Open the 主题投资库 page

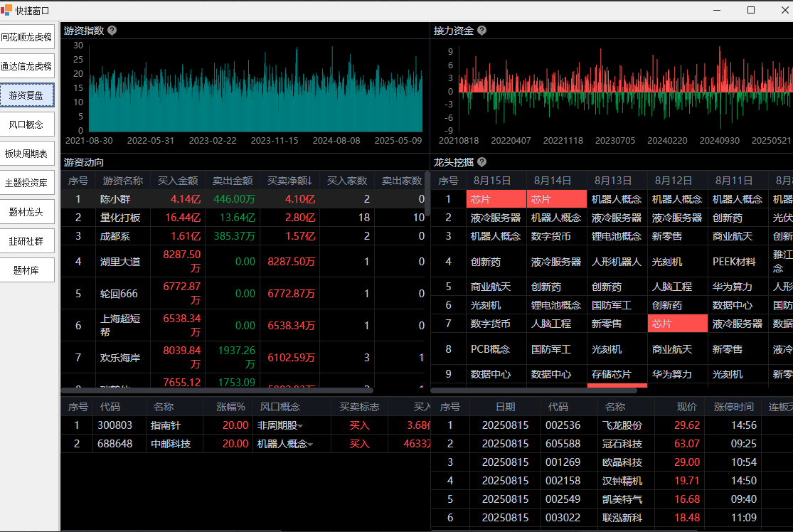(27, 183)
